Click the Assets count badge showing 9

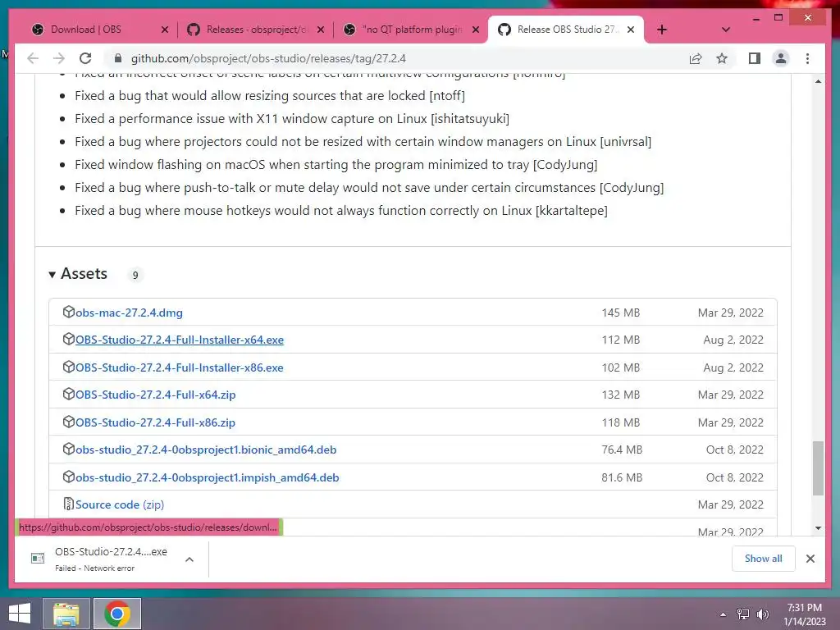pyautogui.click(x=135, y=275)
